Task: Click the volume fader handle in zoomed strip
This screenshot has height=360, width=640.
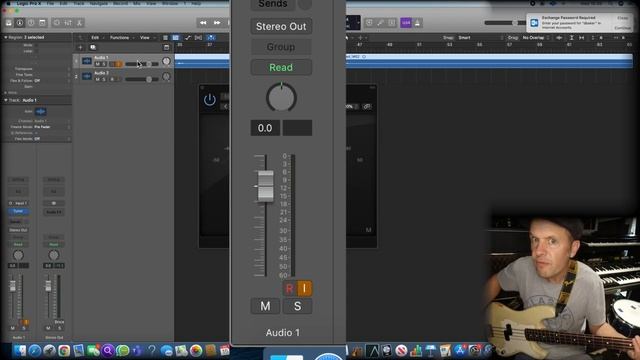Action: coord(266,186)
